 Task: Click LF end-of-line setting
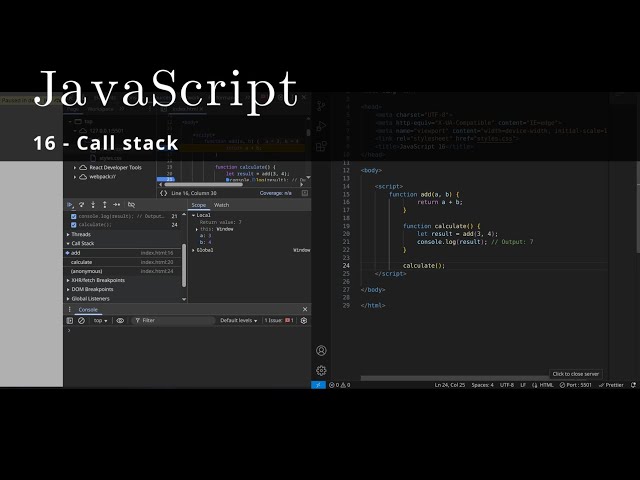523,385
